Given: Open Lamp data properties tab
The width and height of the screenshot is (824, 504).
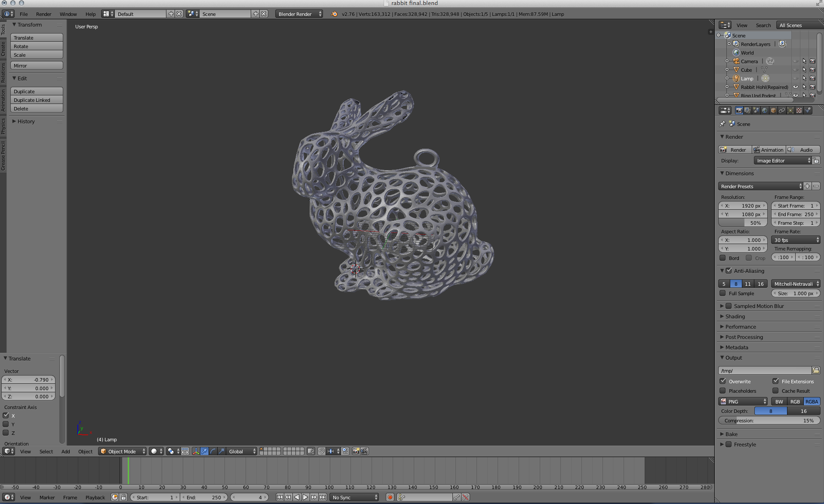Looking at the screenshot, I should (x=790, y=110).
